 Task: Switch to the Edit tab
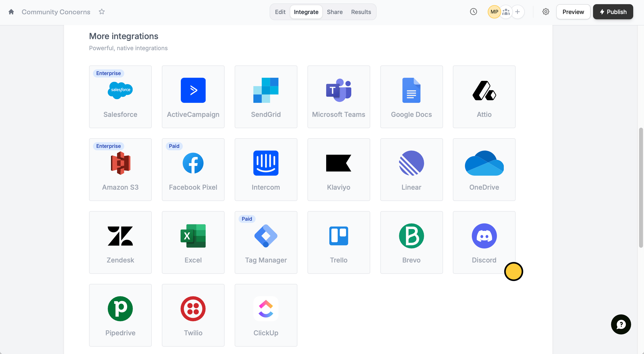(x=280, y=12)
